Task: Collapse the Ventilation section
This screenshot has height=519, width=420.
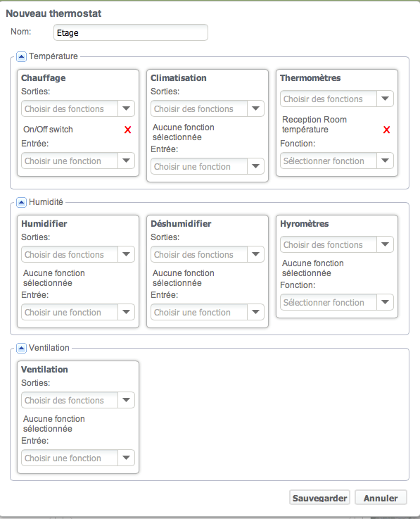Action: 21,348
